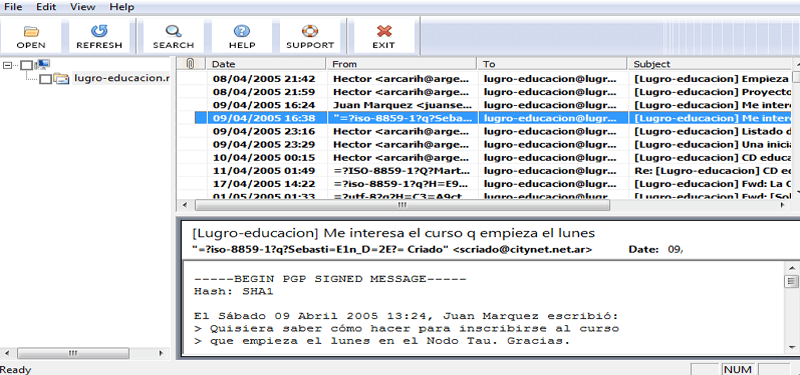The height and width of the screenshot is (375, 800).
Task: Click message preview scroll up arrow
Action: point(791,267)
